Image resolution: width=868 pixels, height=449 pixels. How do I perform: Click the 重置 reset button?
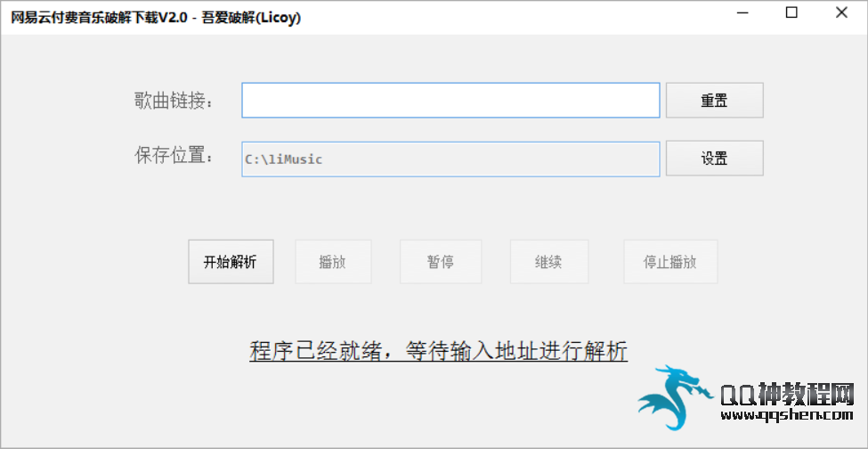coord(714,100)
